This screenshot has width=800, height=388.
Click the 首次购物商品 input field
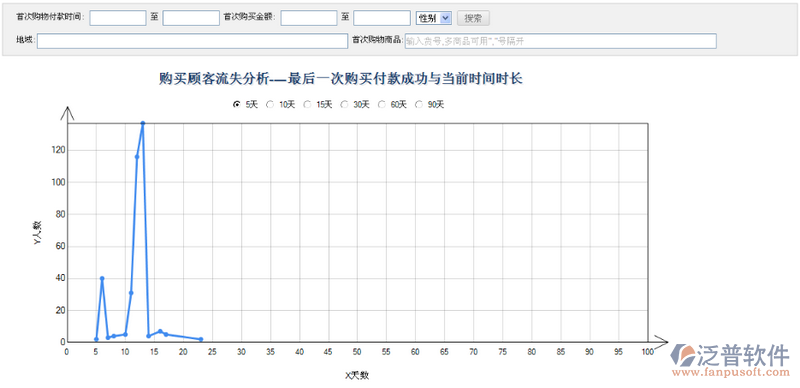(561, 41)
